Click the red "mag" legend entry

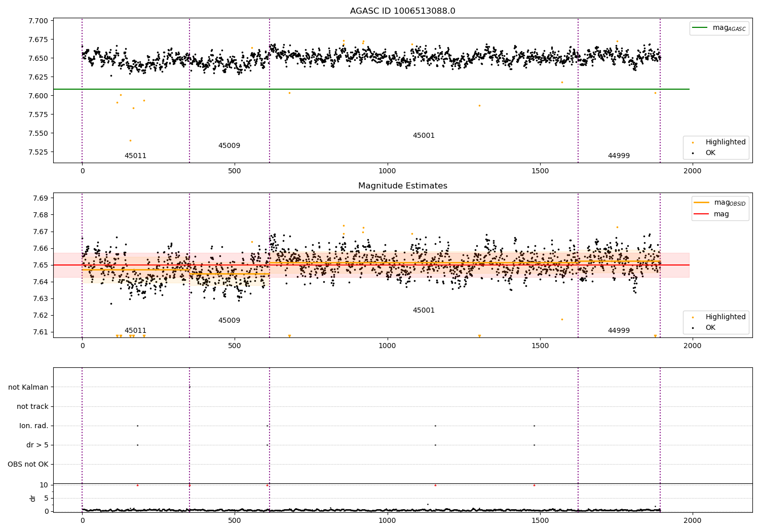(711, 214)
